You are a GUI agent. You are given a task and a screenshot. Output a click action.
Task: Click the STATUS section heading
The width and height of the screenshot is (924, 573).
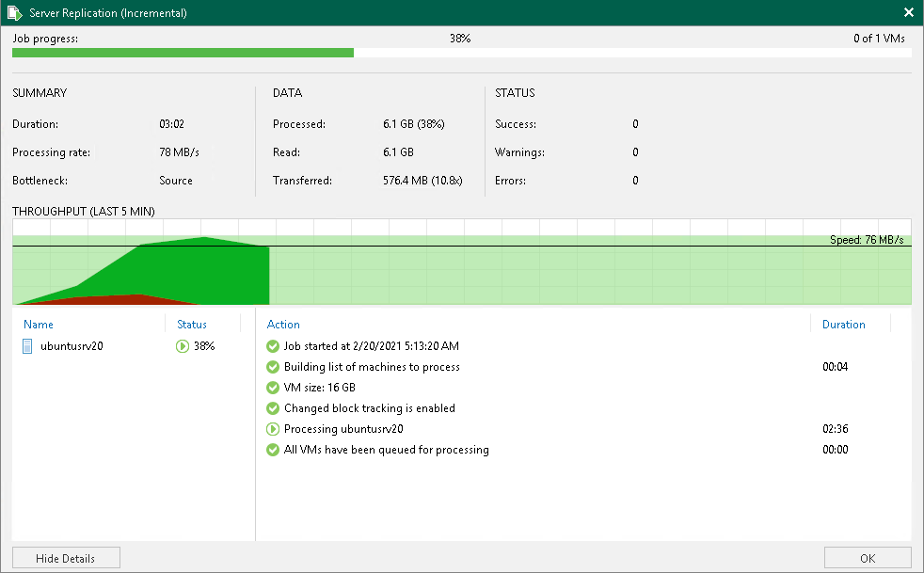pos(515,92)
